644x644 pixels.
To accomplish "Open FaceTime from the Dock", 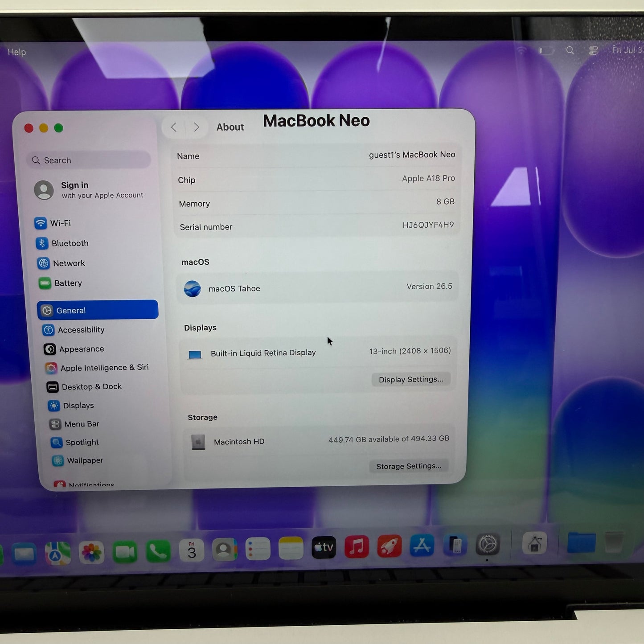I will pos(125,553).
